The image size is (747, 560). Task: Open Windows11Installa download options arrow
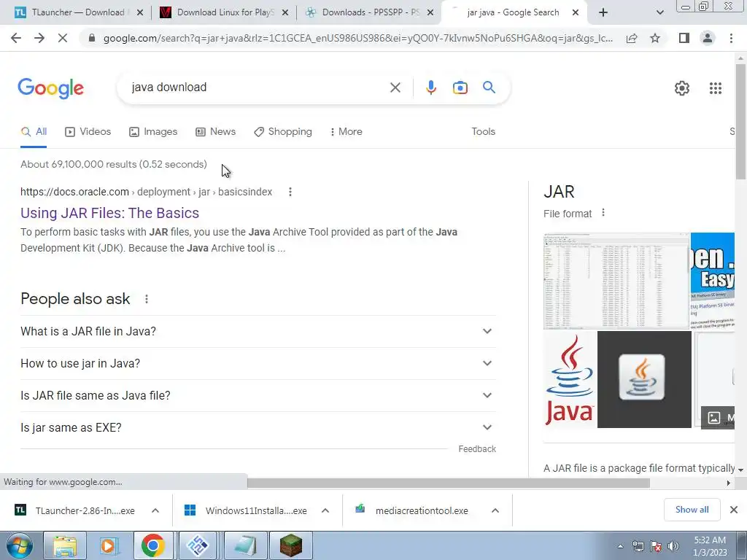coord(325,510)
